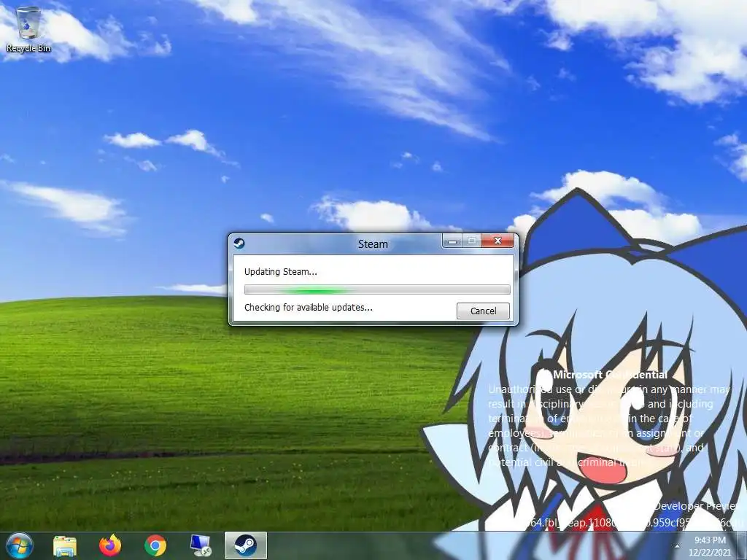
Task: Click the "Checking for available updates..." status text
Action: tap(309, 308)
